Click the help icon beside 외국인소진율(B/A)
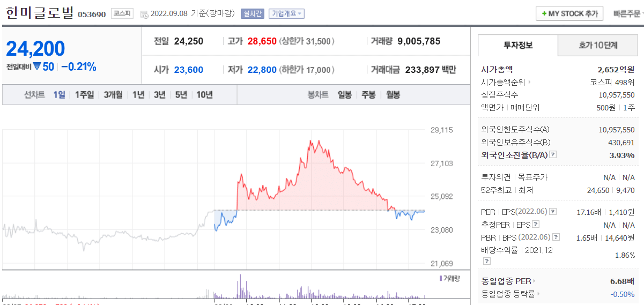This screenshot has height=305, width=644. tap(553, 155)
